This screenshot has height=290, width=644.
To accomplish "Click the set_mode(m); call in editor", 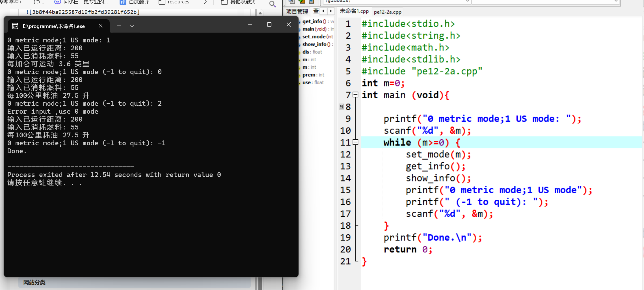I will (438, 154).
